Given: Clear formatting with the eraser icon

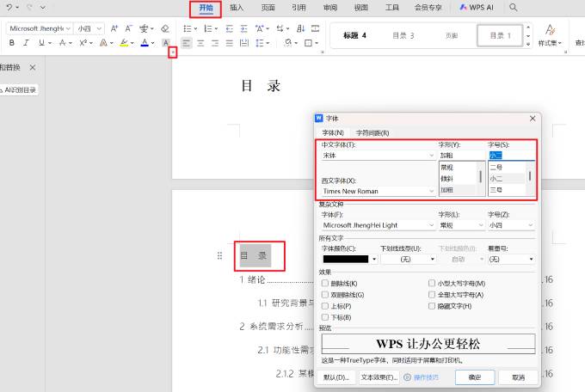Looking at the screenshot, I should tap(164, 28).
